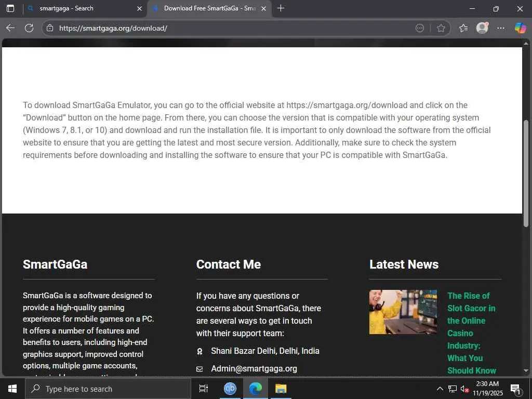Open the network status tray icon
Screen dimensions: 532x399
coord(453,389)
